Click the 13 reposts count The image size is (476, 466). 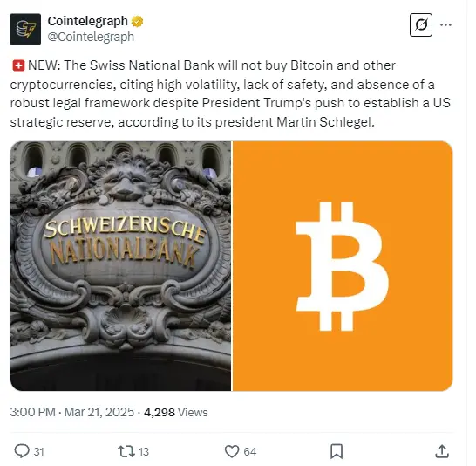point(144,452)
